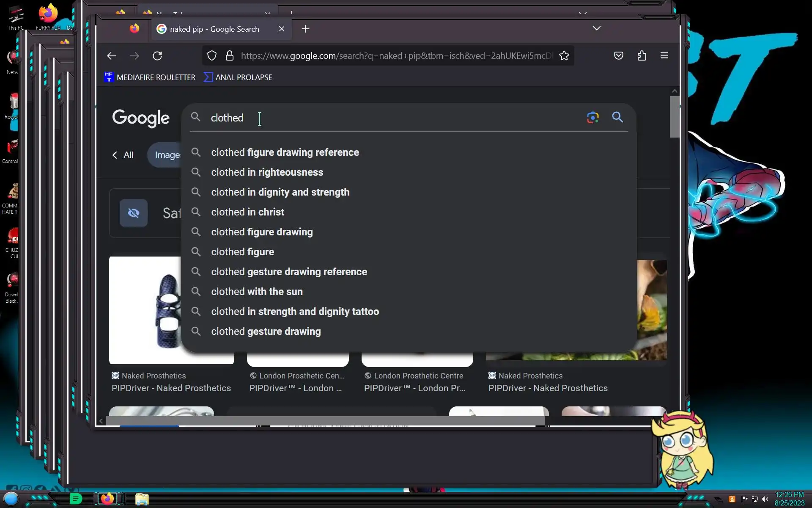The height and width of the screenshot is (508, 812).
Task: Open MEDIAFIRE ROULETTER bookmark
Action: point(150,77)
